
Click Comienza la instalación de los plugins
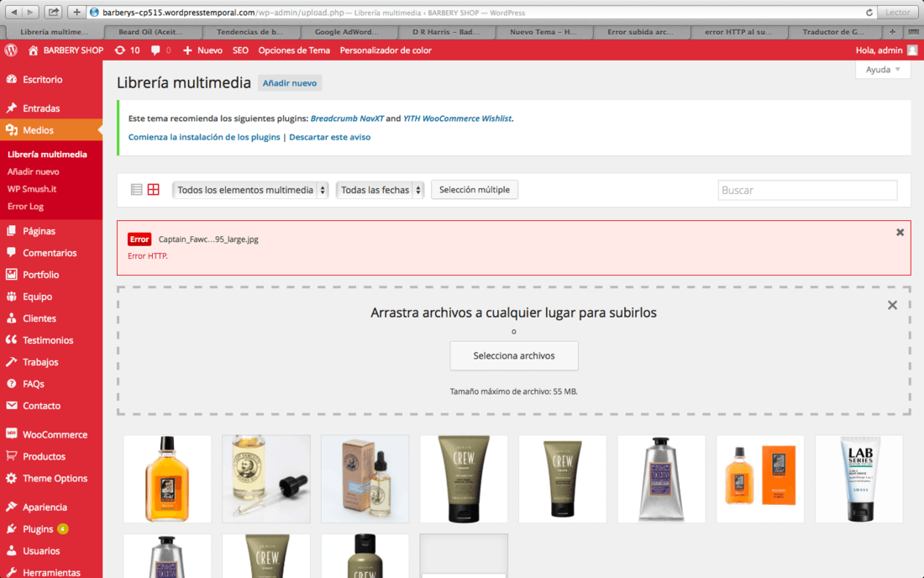tap(204, 137)
